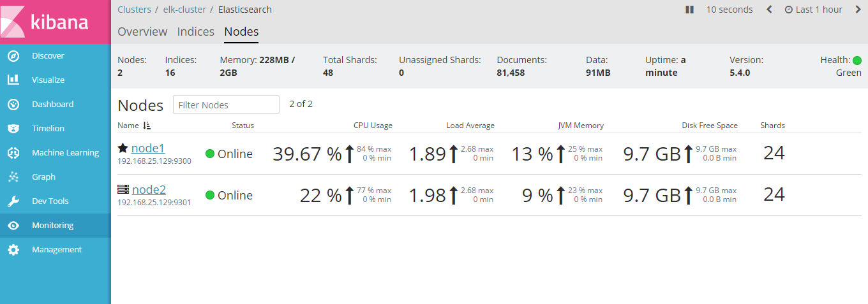Image resolution: width=868 pixels, height=304 pixels.
Task: Advance to next time range arrow
Action: [858, 10]
